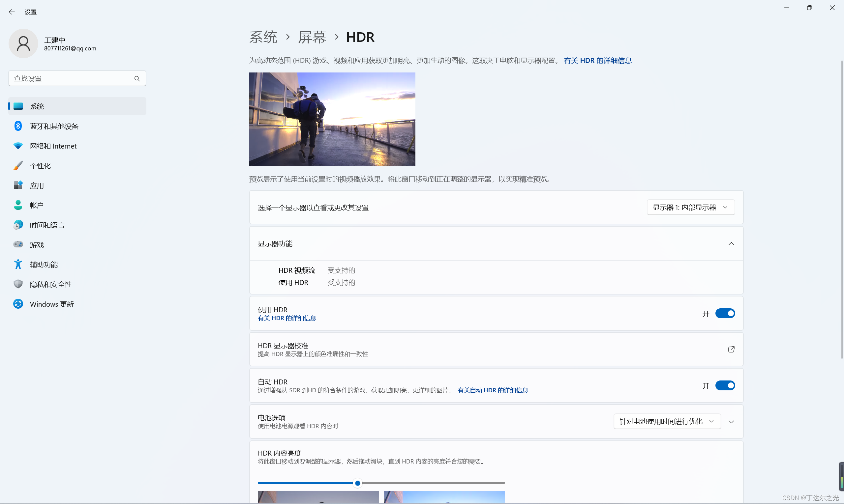Click the 807711261@qq.com account email
The height and width of the screenshot is (504, 844).
coord(70,48)
